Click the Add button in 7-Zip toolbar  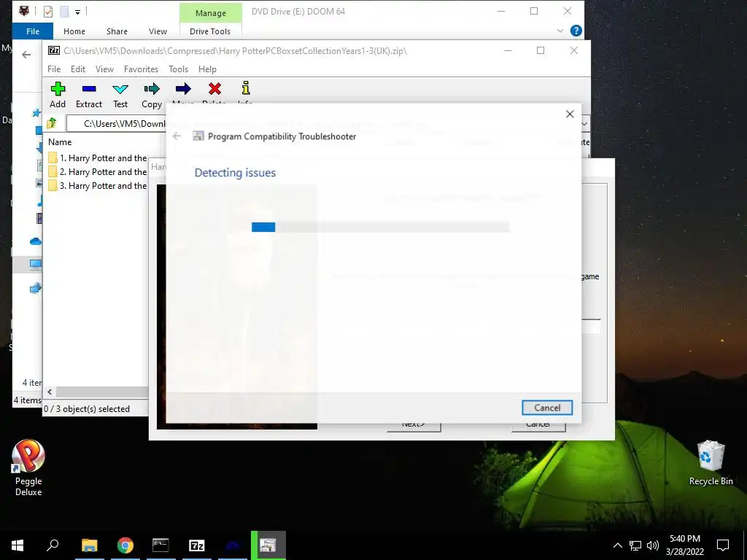click(x=58, y=95)
